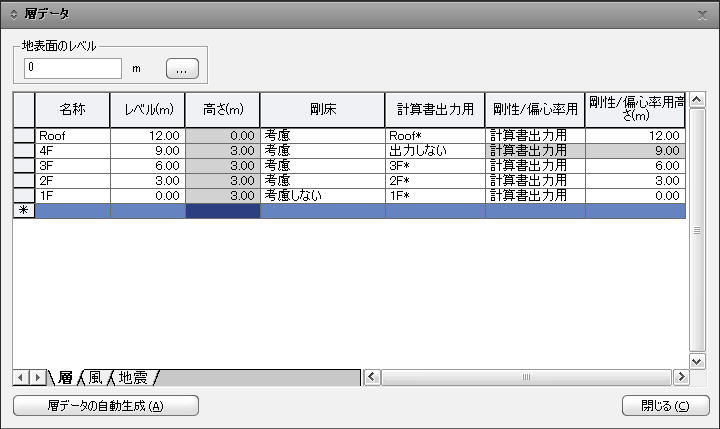Select the 剛床 cell of 1F row

tap(322, 196)
